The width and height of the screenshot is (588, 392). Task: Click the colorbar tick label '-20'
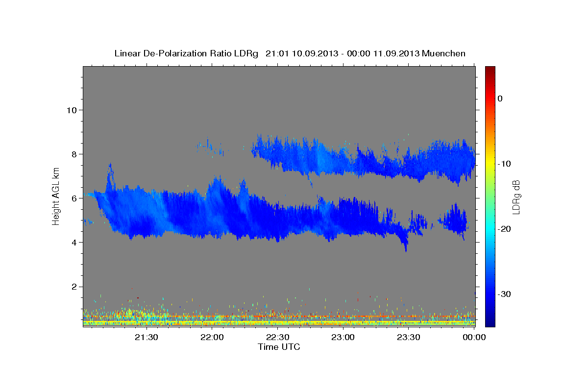click(504, 229)
